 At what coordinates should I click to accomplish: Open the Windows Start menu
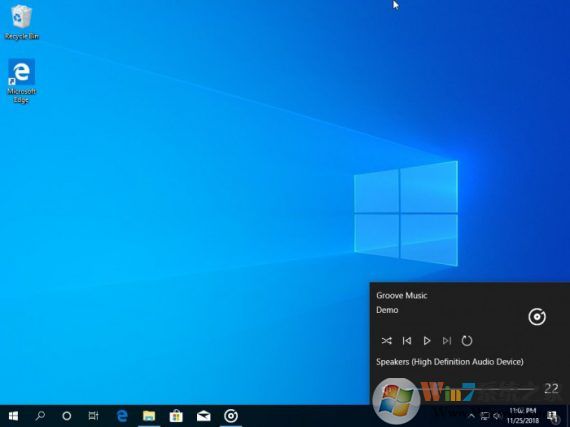click(x=13, y=416)
